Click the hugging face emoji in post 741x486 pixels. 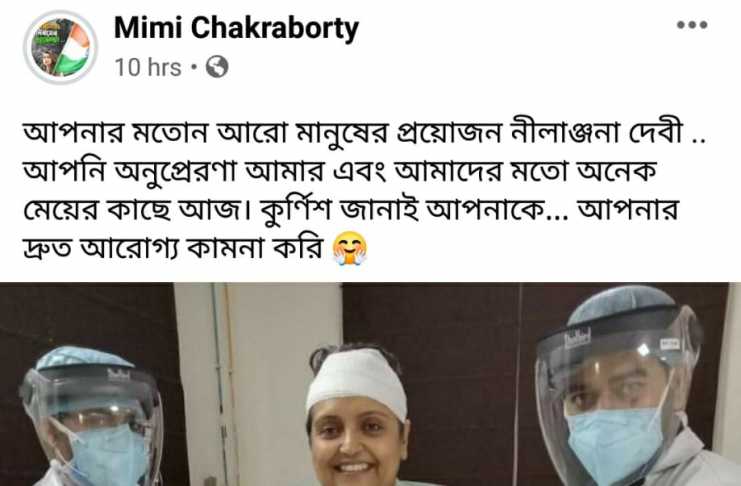(x=350, y=249)
